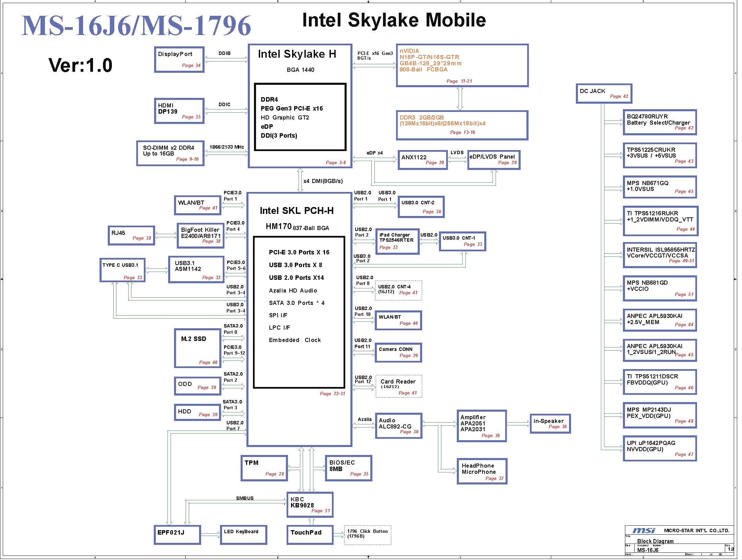The width and height of the screenshot is (742, 560).
Task: Click the "MPS NB671GQ" +1.0VSUS block
Action: (x=660, y=187)
